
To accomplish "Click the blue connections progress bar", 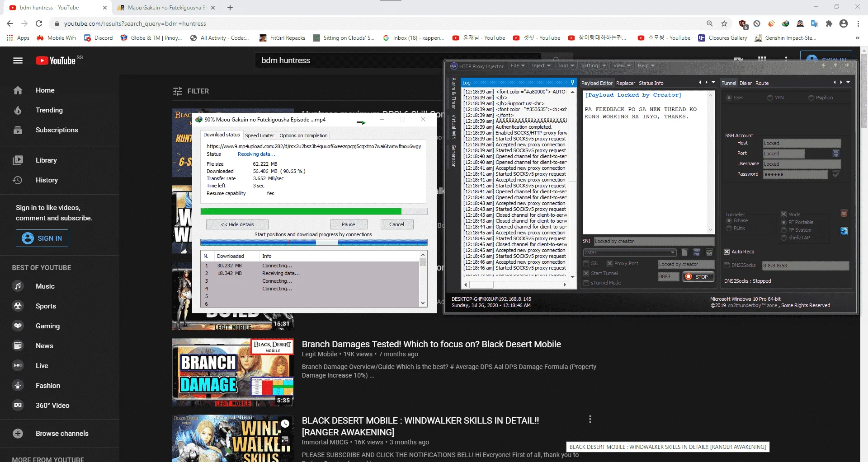I will pyautogui.click(x=314, y=243).
